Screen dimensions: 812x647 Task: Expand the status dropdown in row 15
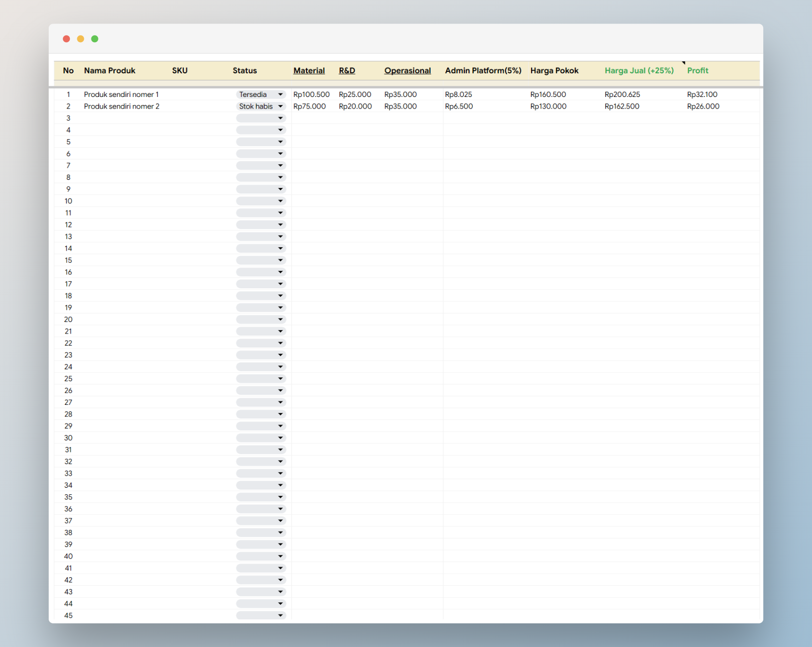tap(261, 260)
